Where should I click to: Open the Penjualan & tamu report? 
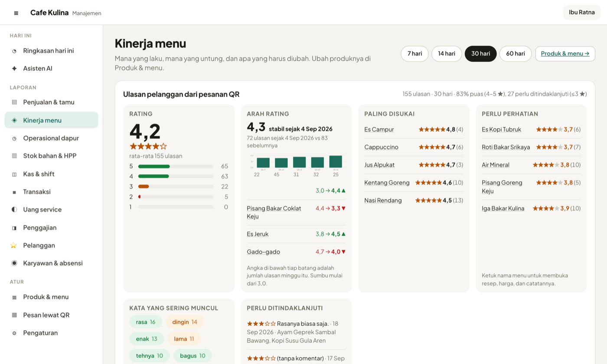[x=52, y=102]
